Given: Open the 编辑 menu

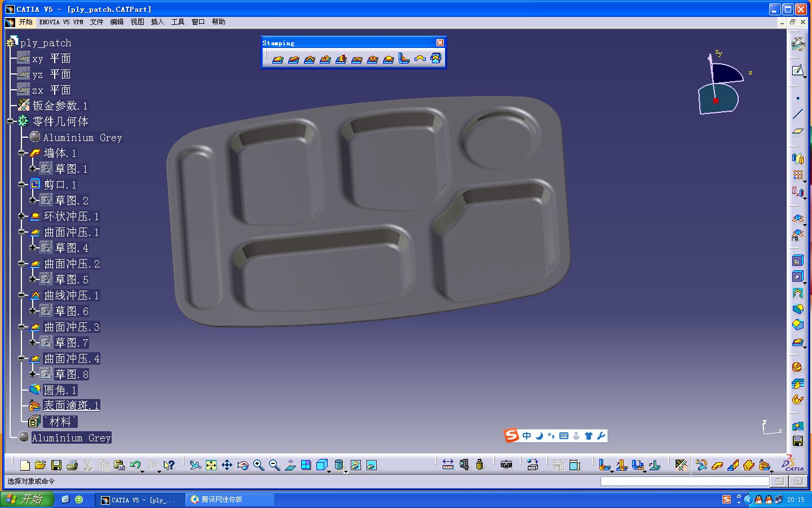Looking at the screenshot, I should pyautogui.click(x=117, y=22).
